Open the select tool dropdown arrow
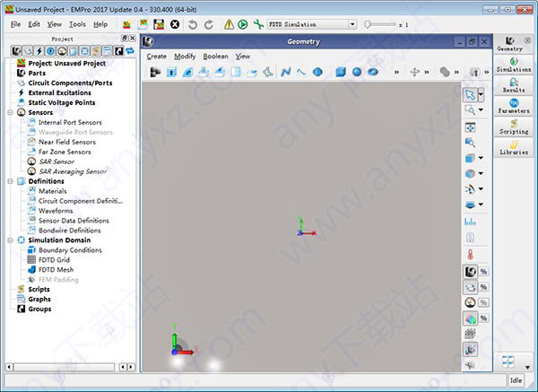538x392 pixels. [x=481, y=94]
